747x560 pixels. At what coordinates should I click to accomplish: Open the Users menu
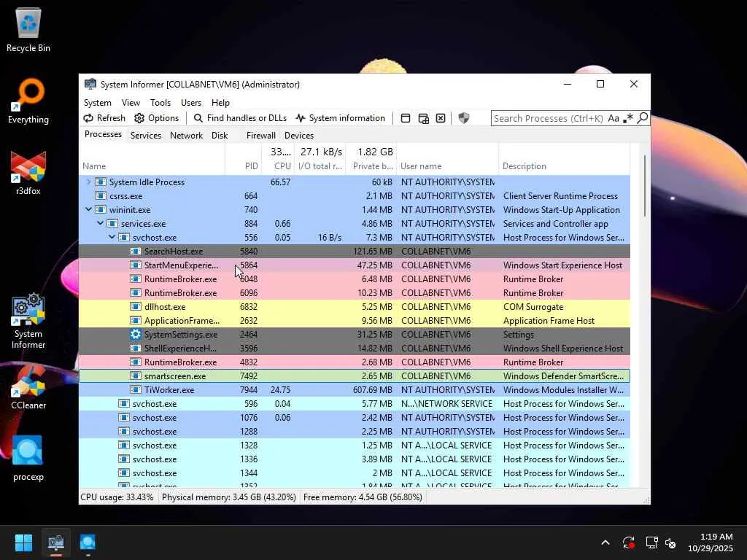pyautogui.click(x=191, y=102)
